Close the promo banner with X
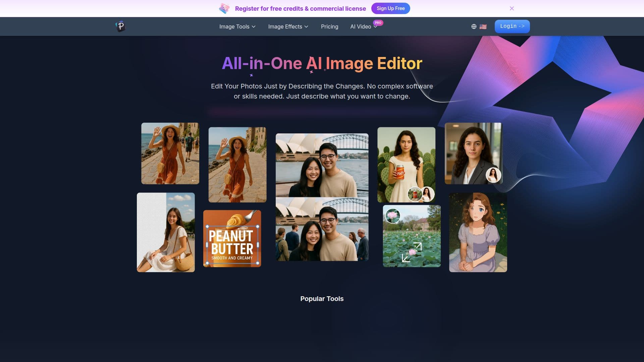 512,8
